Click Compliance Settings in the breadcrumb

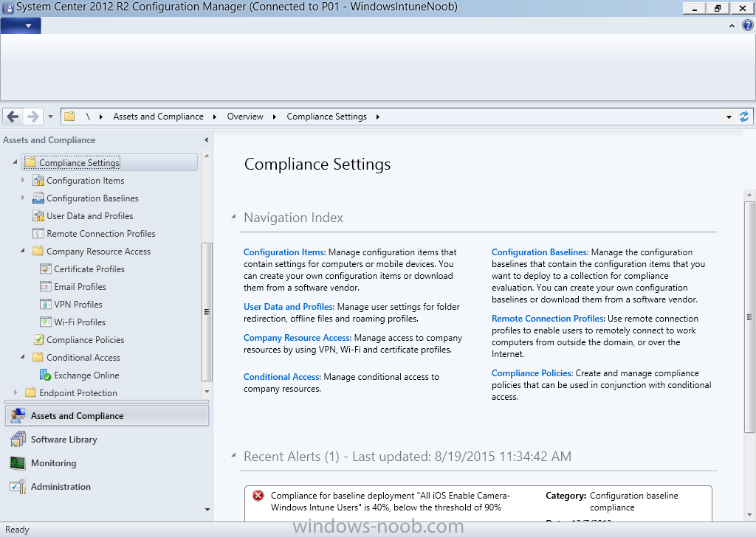coord(326,117)
